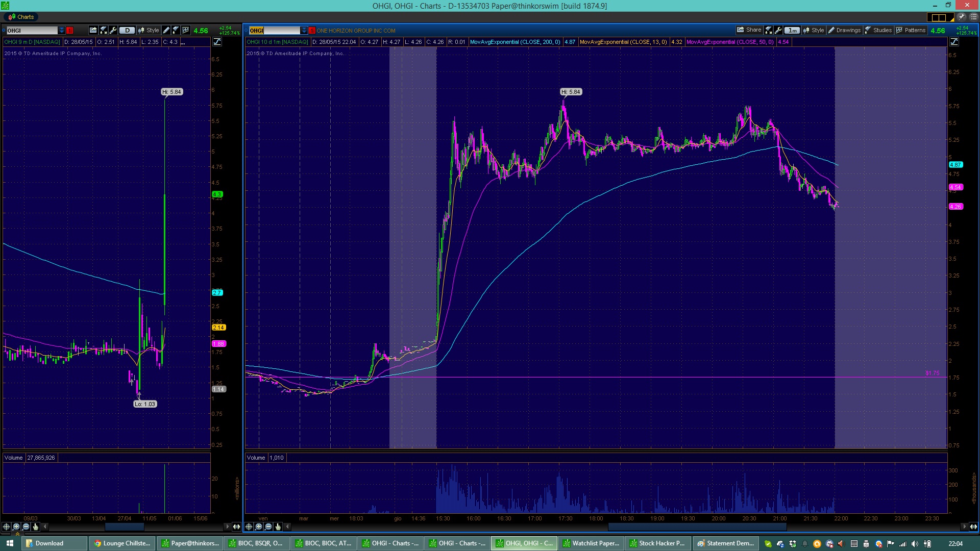980x551 pixels.
Task: Click the zoom in icon below the right chart
Action: pyautogui.click(x=258, y=527)
